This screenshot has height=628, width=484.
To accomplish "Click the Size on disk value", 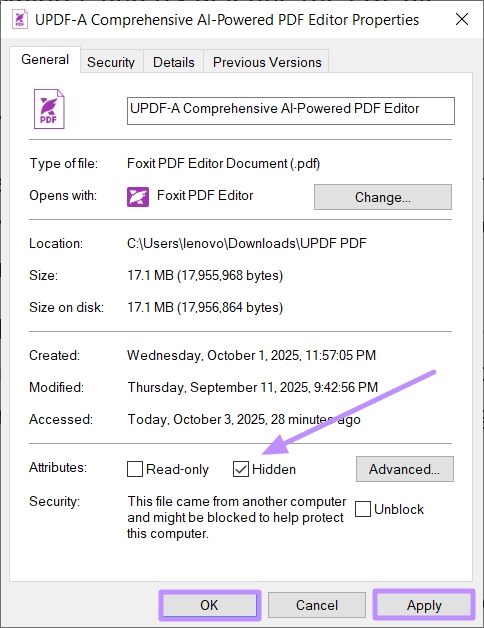I will [205, 308].
